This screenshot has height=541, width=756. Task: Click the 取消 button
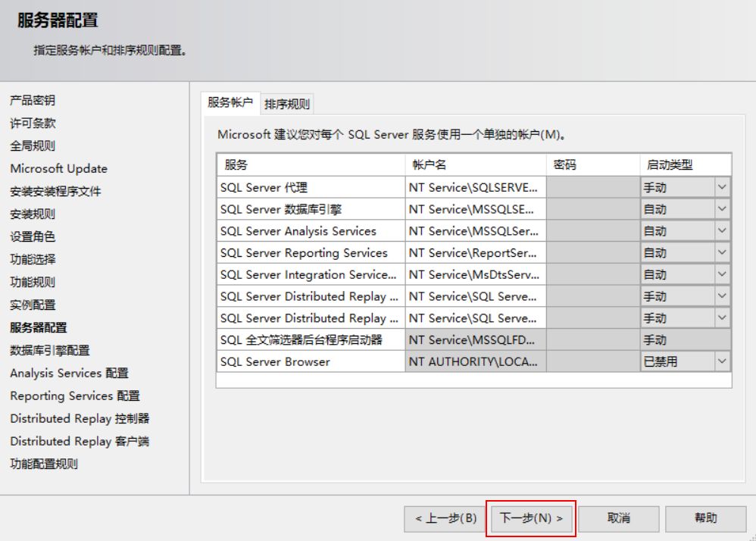pos(620,518)
